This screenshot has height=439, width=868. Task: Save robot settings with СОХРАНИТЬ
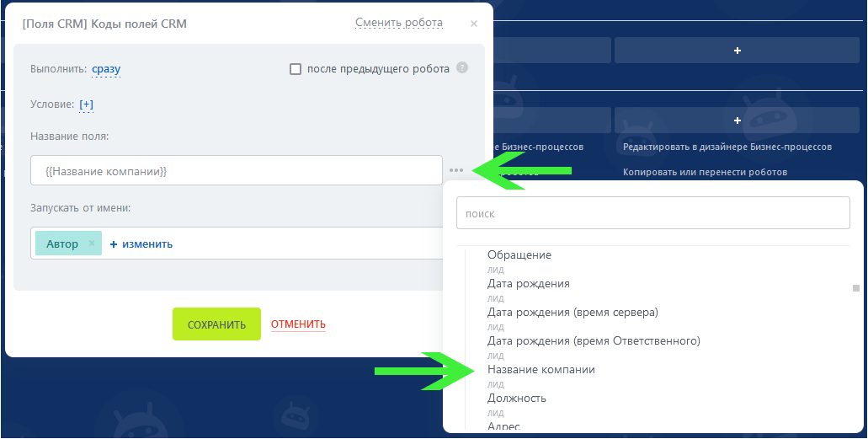(216, 324)
